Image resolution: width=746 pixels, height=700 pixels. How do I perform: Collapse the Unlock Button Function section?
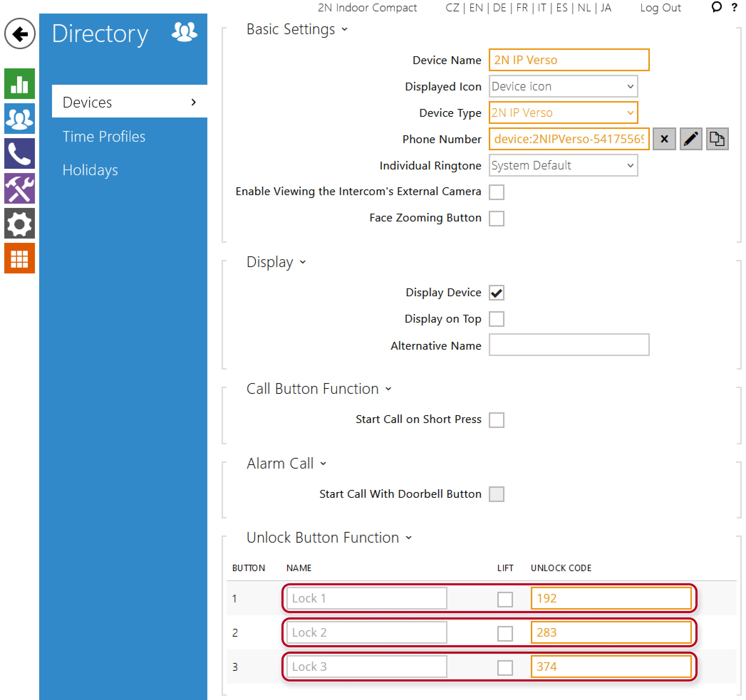[330, 538]
